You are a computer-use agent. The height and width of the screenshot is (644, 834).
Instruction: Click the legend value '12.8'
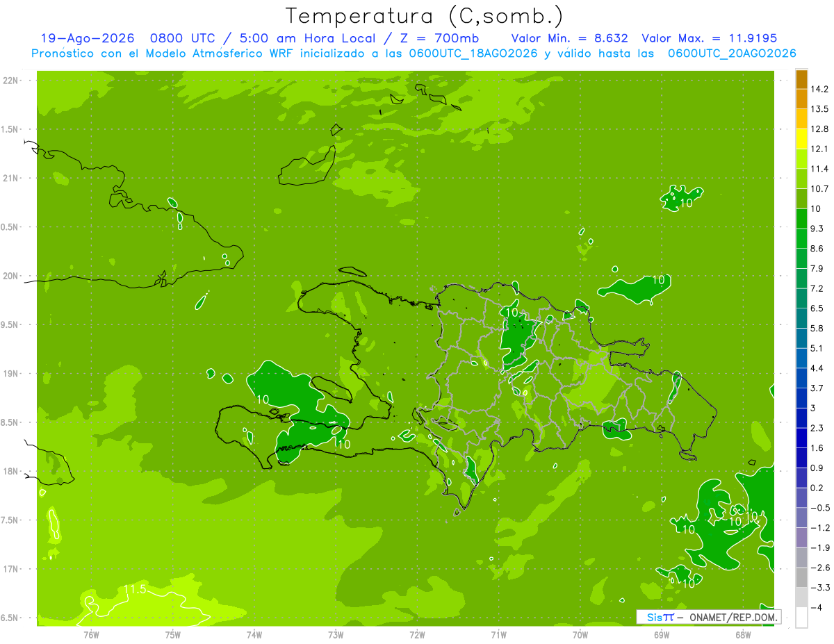[x=820, y=129]
